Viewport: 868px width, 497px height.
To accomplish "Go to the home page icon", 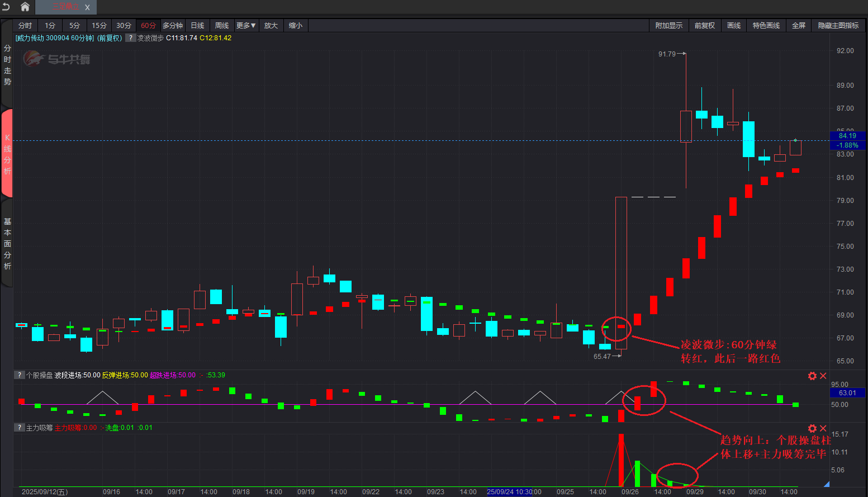I will pyautogui.click(x=25, y=7).
